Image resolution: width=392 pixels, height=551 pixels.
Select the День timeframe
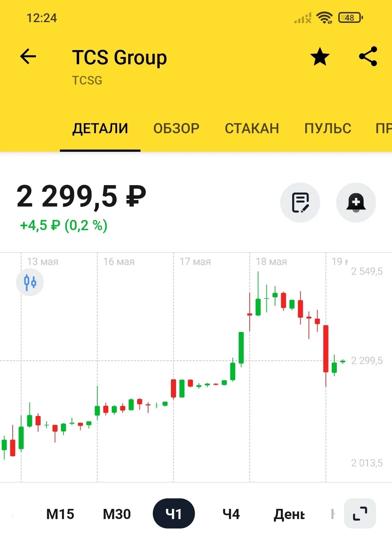[x=289, y=514]
